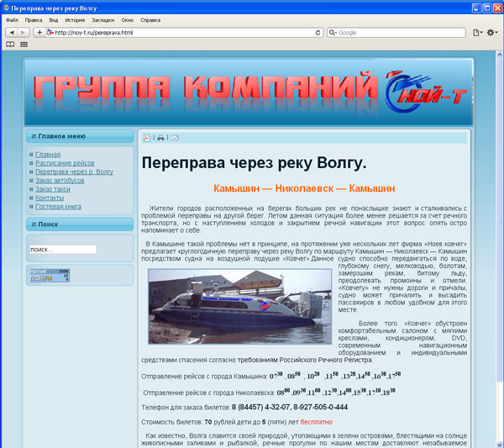504x448 pixels.
Task: Click the hovercraft photo
Action: coord(239,307)
